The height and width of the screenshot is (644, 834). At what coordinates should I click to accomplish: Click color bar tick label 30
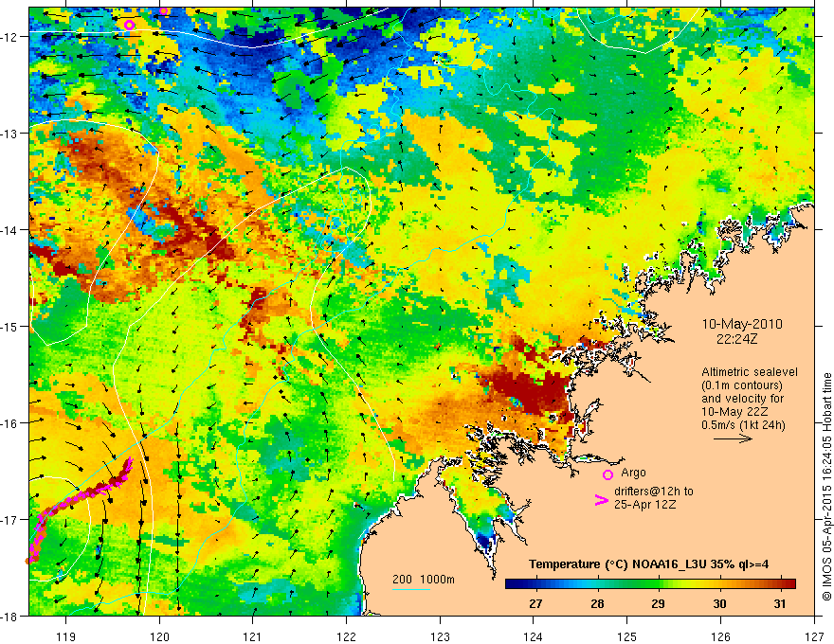tap(719, 604)
